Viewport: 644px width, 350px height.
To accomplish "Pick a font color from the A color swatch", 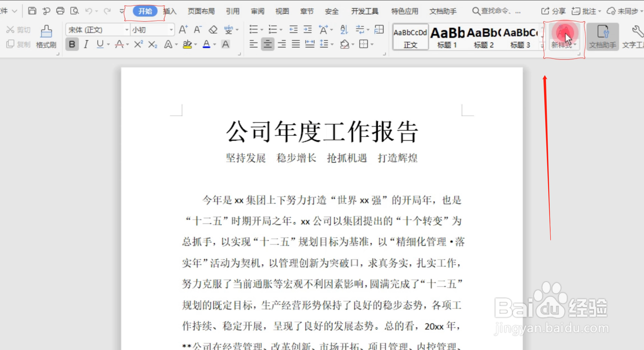I will point(206,44).
